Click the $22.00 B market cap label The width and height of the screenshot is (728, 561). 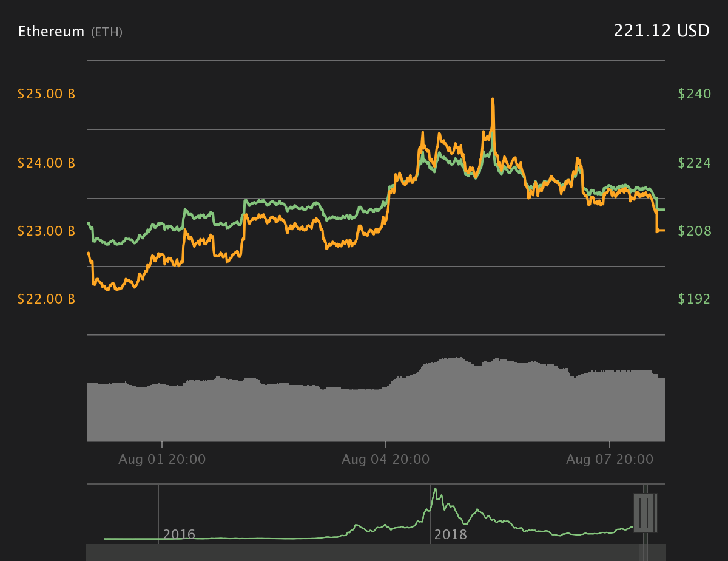point(46,299)
